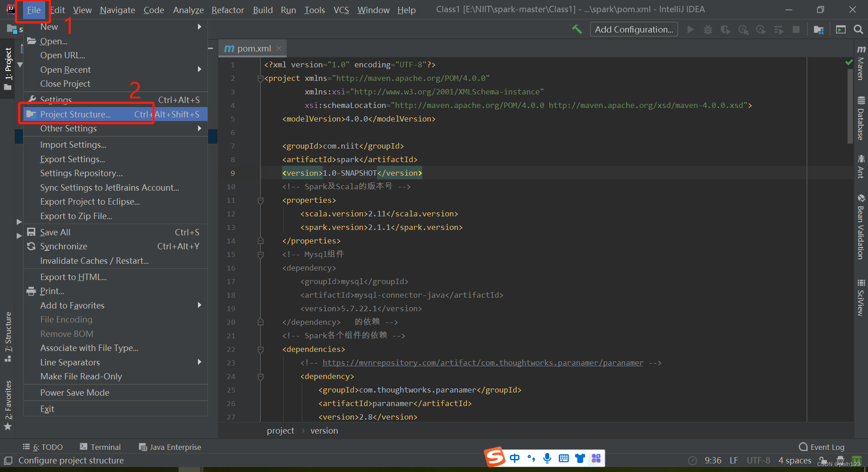Viewport: 868px width, 472px height.
Task: Click the Debug bug icon in toolbar
Action: 708,29
